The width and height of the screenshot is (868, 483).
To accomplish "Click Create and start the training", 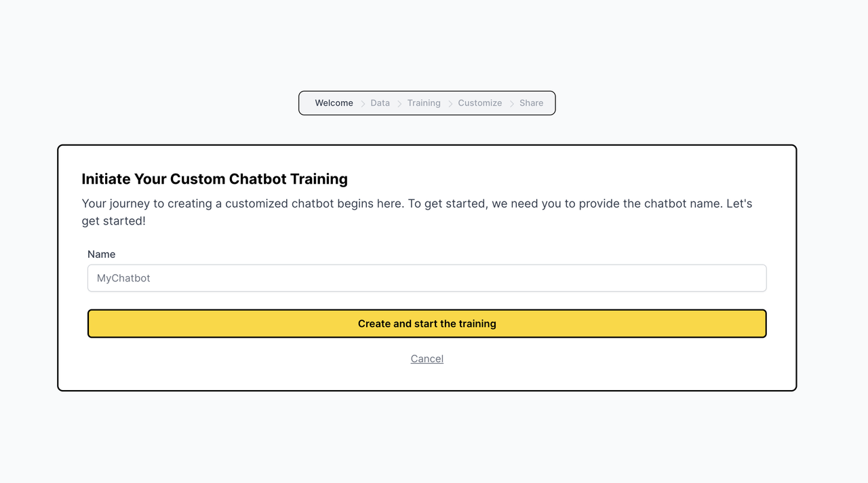I will [427, 324].
